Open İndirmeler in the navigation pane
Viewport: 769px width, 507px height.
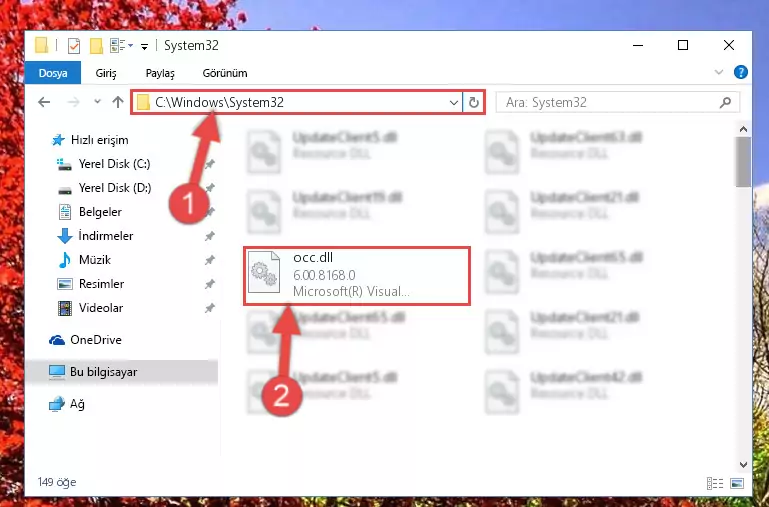105,236
